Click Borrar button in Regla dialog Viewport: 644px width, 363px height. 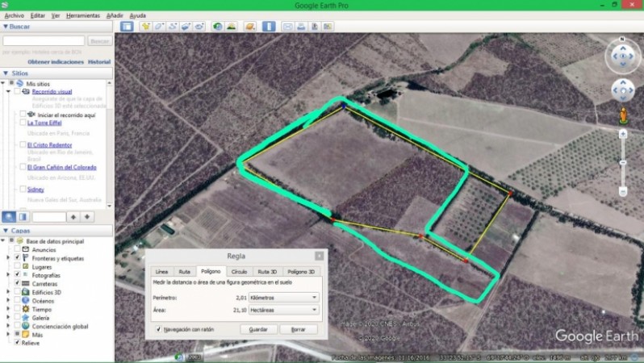click(x=298, y=329)
